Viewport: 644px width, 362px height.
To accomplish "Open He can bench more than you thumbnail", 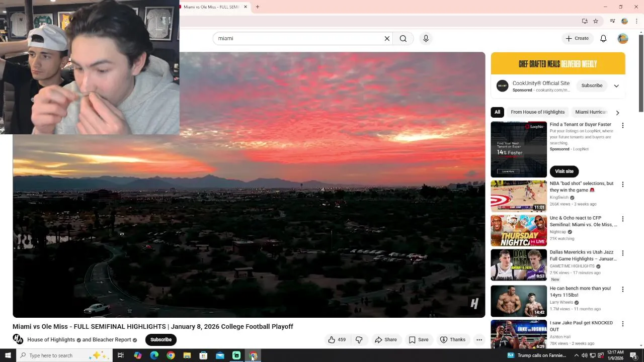I will [519, 301].
